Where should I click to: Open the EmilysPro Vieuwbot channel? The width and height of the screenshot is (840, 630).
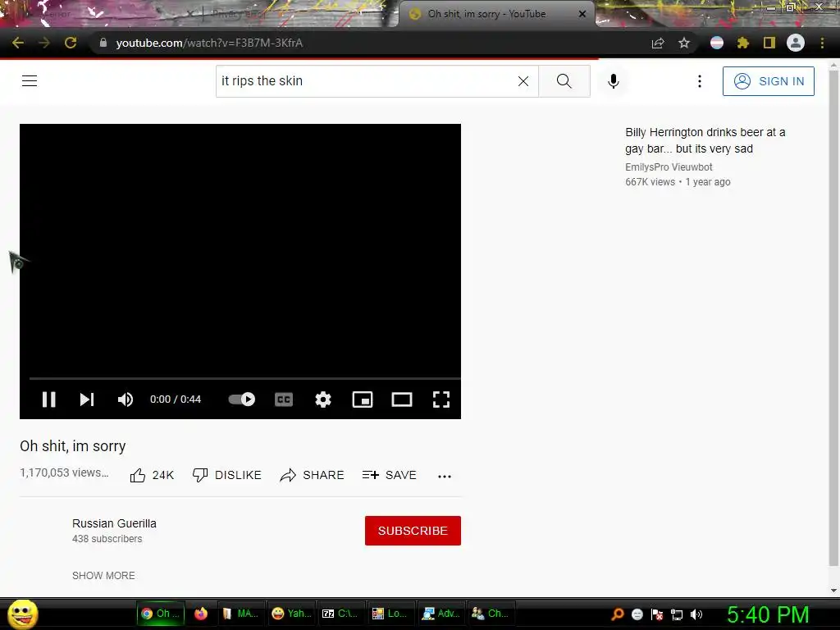pos(669,167)
